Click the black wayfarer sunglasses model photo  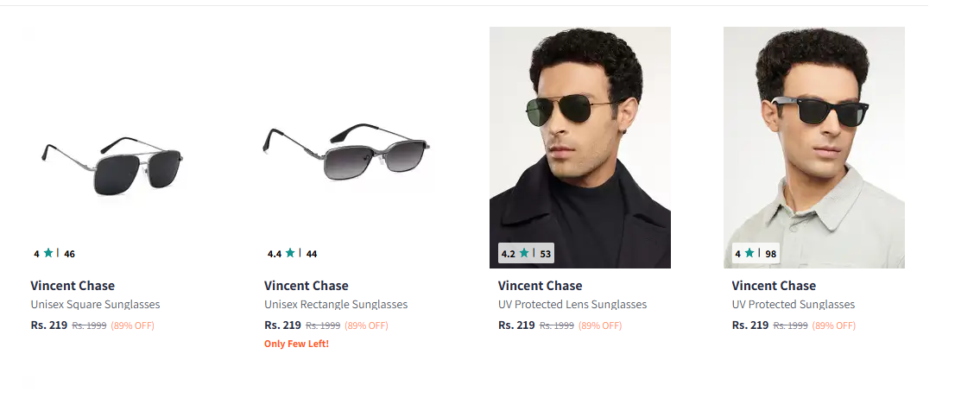tap(814, 147)
